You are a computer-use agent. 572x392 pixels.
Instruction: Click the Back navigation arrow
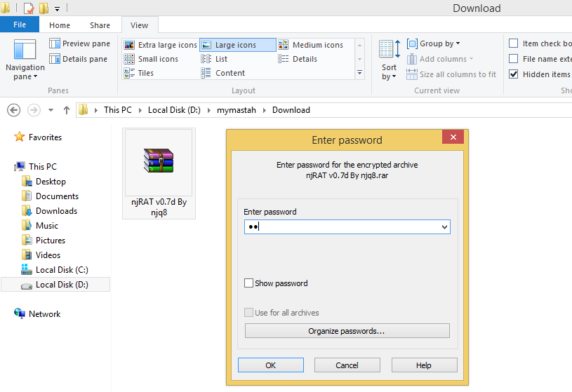click(x=14, y=110)
